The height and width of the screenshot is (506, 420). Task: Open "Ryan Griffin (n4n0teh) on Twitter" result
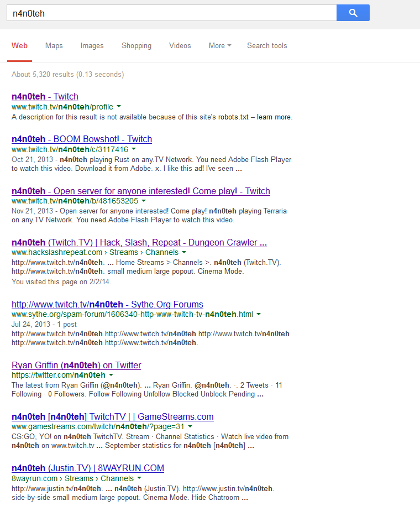point(76,365)
